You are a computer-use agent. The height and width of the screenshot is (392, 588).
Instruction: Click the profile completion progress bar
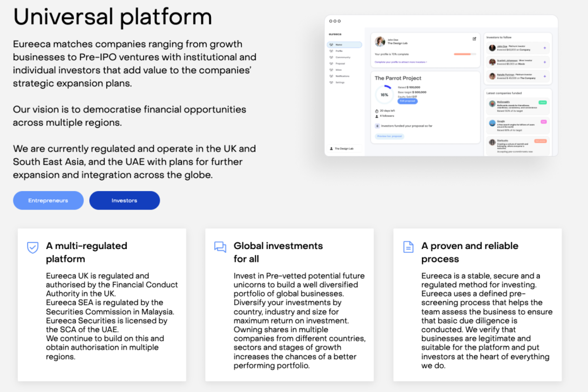[465, 54]
